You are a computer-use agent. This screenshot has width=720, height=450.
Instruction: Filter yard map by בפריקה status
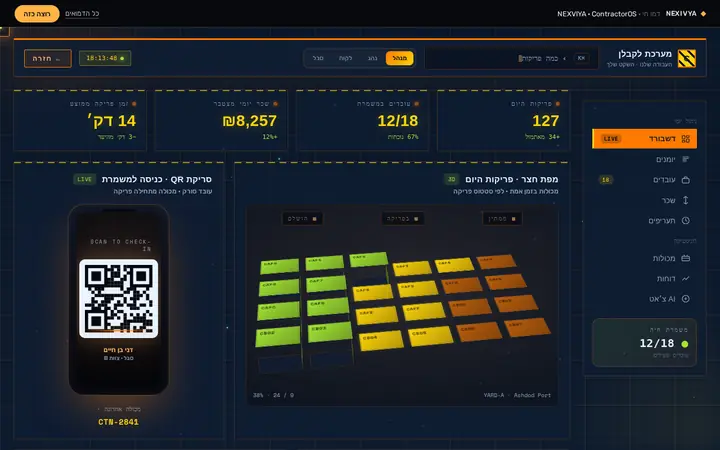click(402, 219)
